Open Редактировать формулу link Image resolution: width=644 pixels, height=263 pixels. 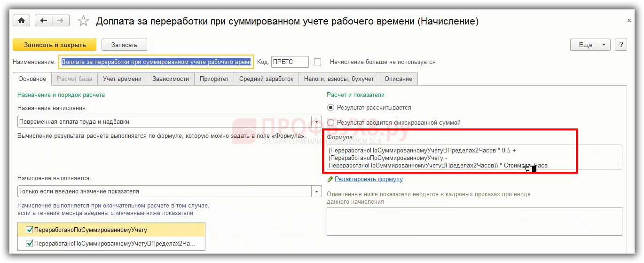(369, 179)
